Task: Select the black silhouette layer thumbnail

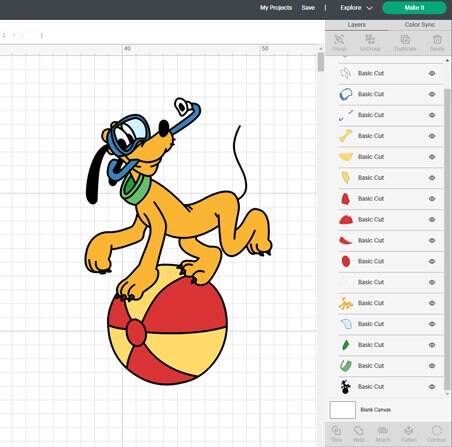Action: pos(346,387)
